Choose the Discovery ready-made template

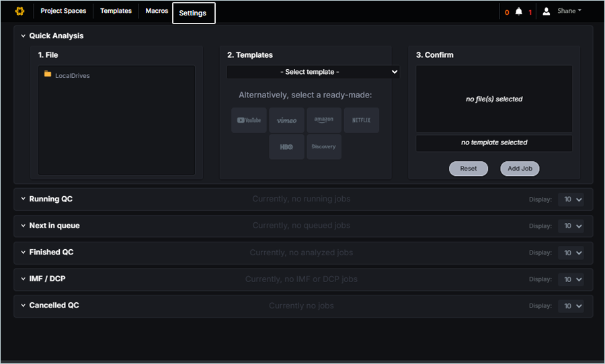[324, 146]
